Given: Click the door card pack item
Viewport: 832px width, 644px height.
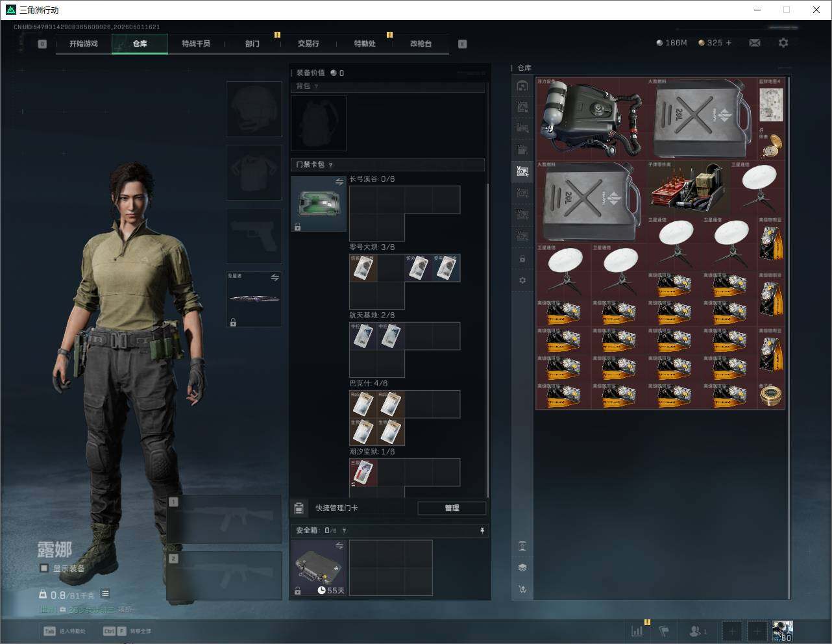Looking at the screenshot, I should pos(319,204).
